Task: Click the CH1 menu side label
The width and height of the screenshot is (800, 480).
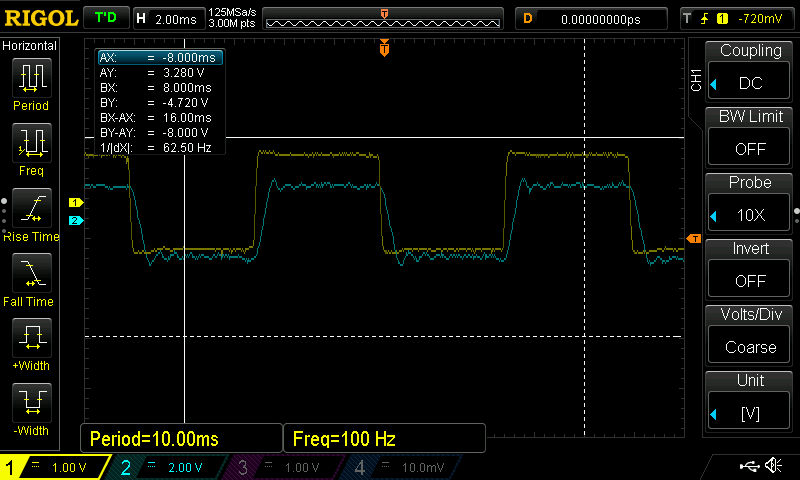Action: point(696,81)
